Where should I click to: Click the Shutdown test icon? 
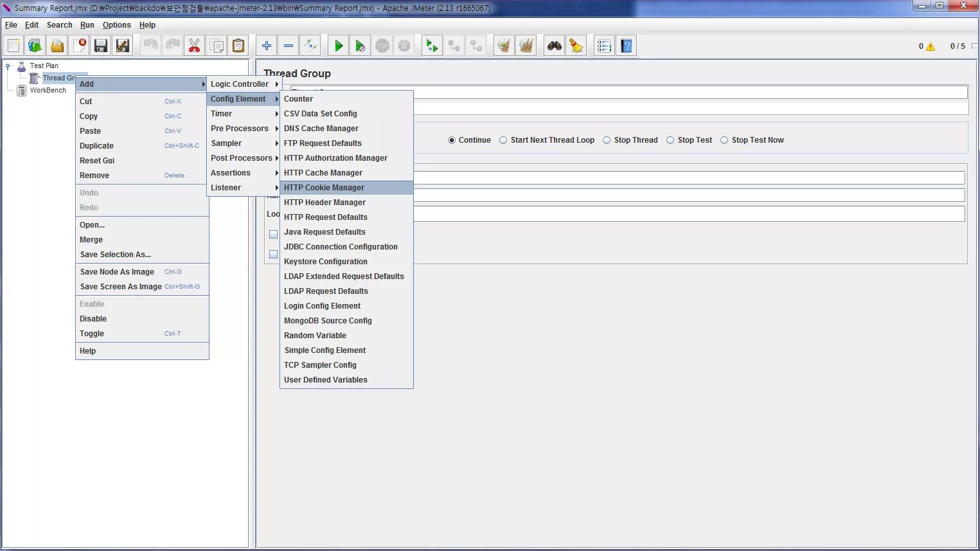(404, 46)
